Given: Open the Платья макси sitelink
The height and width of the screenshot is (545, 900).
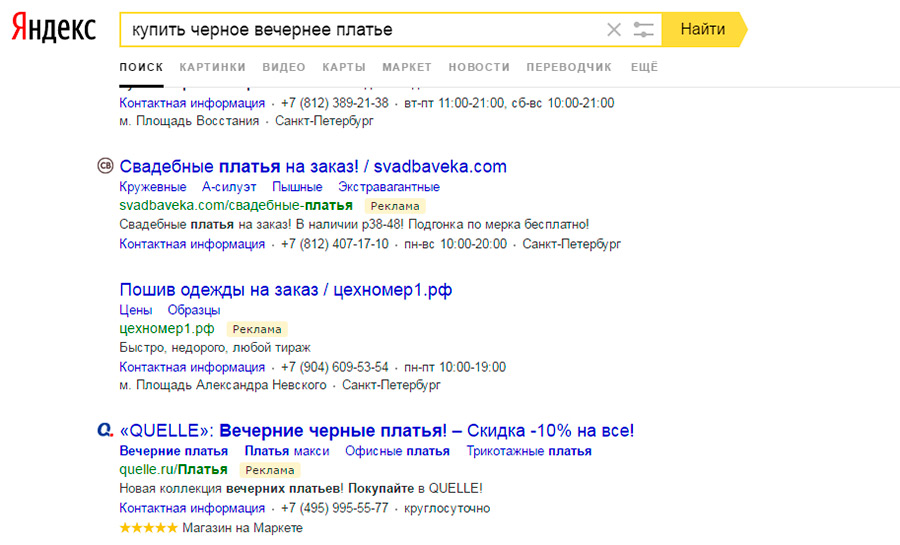Looking at the screenshot, I should (x=287, y=451).
